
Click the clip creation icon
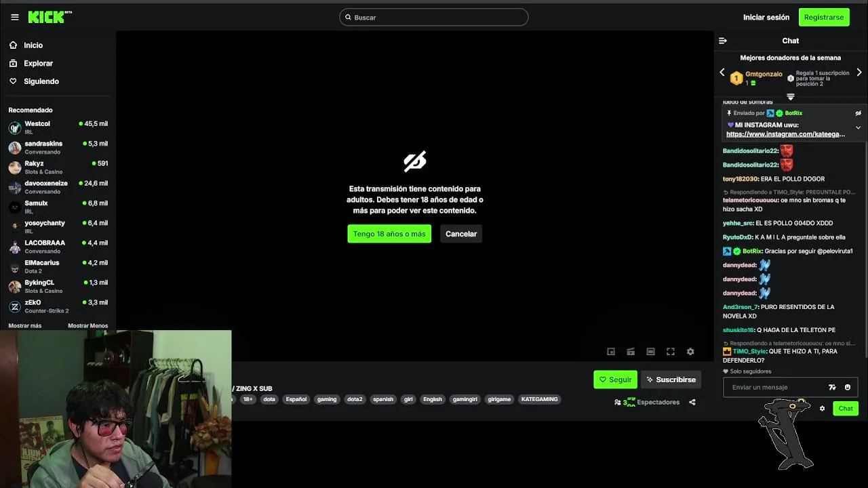click(631, 352)
